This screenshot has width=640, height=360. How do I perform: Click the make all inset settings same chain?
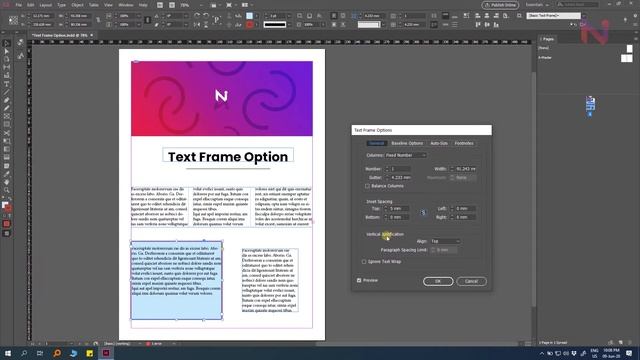[423, 213]
